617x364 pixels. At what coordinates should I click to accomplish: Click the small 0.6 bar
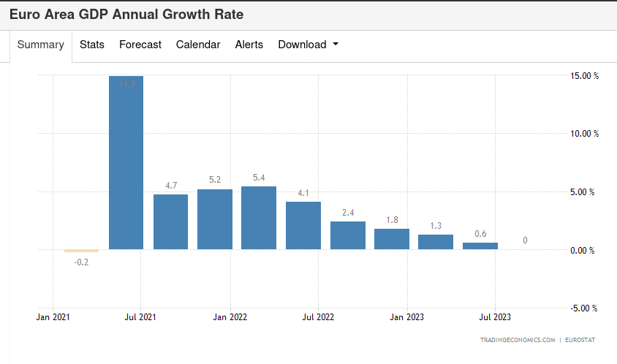480,246
